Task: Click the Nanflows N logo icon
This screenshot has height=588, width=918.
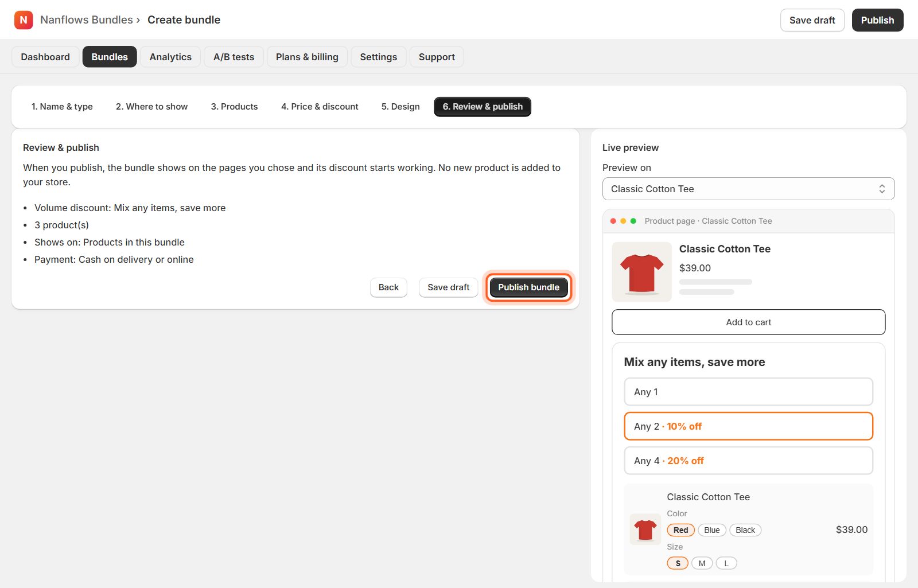Action: (x=24, y=20)
